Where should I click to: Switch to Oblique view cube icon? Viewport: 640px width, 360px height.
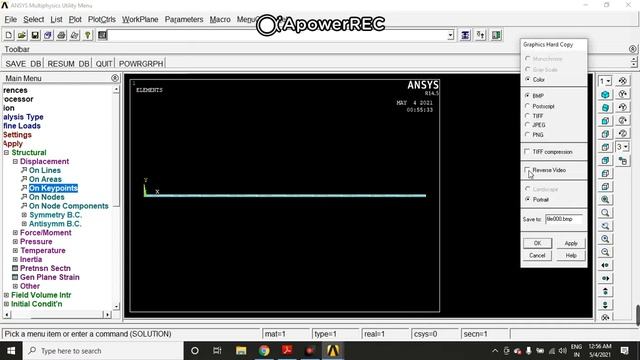605,107
